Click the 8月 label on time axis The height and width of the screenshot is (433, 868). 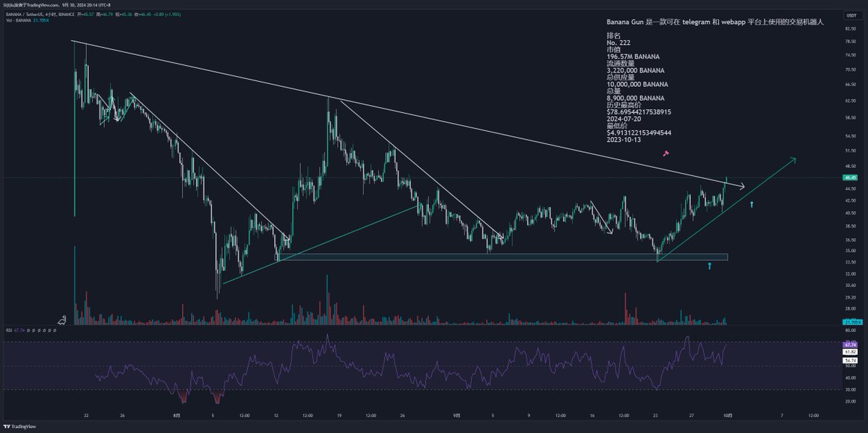pyautogui.click(x=177, y=416)
